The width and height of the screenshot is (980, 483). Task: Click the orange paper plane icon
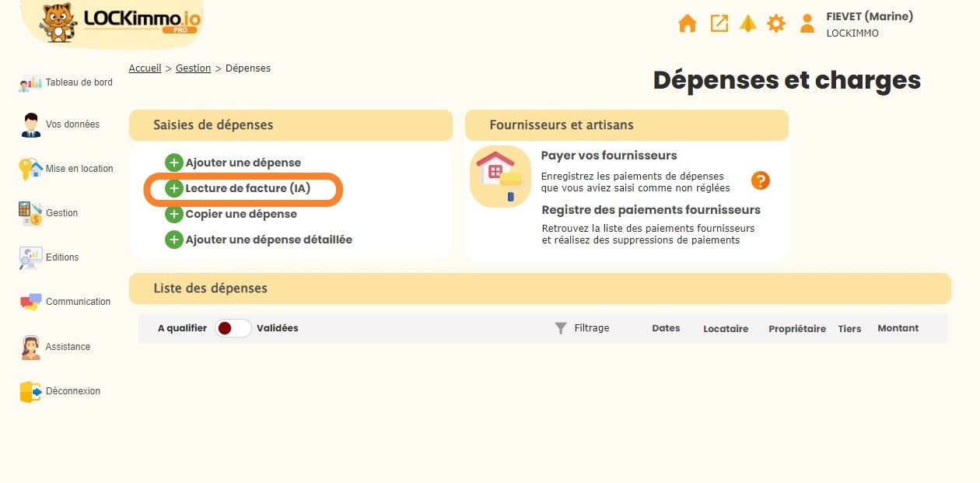(x=747, y=24)
